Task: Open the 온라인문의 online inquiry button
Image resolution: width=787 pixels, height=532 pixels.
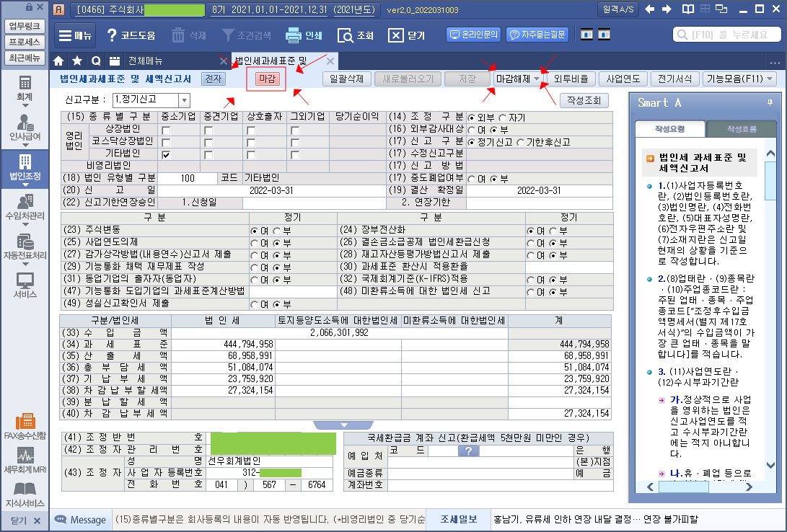Action: (473, 35)
